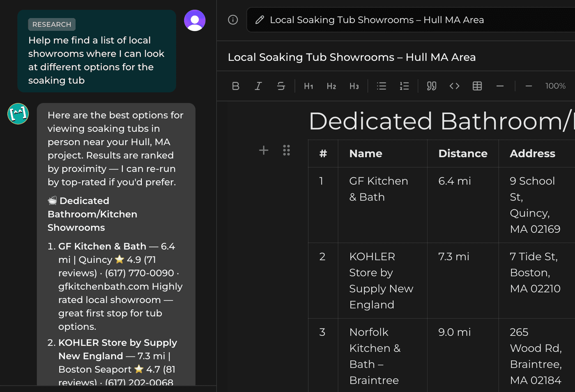Click Dedicated Bathroom/Kitchen Showrooms heading in chat
Image resolution: width=575 pixels, height=392 pixels.
92,214
